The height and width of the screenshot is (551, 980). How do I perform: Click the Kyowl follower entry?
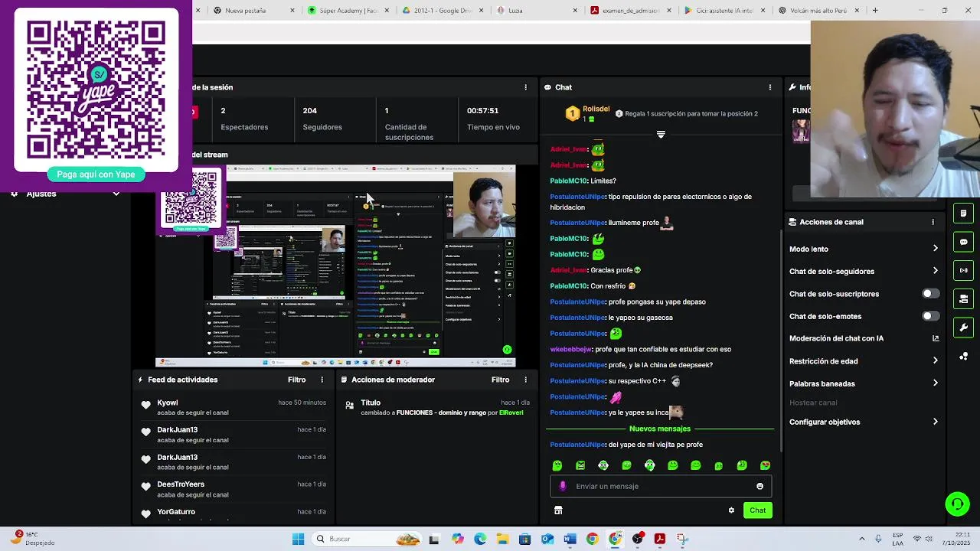tap(234, 407)
